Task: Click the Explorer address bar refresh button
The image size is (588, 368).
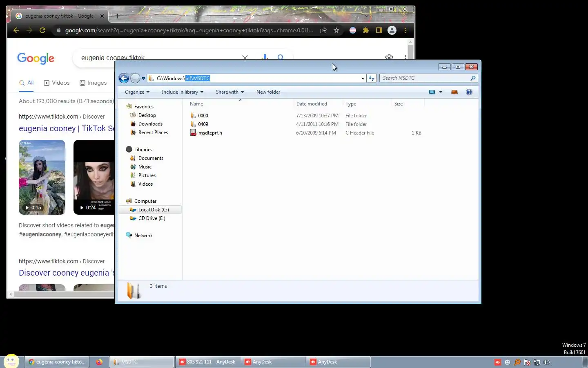Action: click(371, 78)
